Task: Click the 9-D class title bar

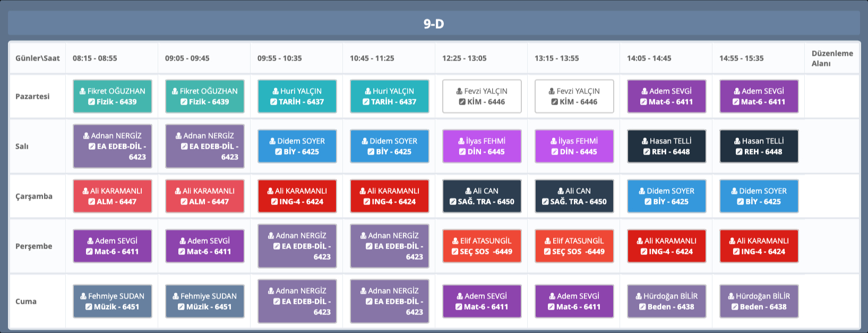Action: click(434, 24)
